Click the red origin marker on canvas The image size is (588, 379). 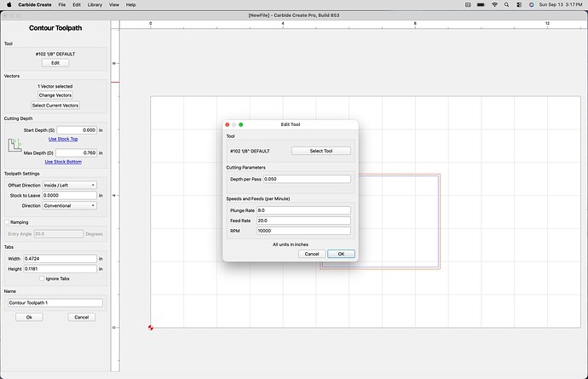[151, 328]
